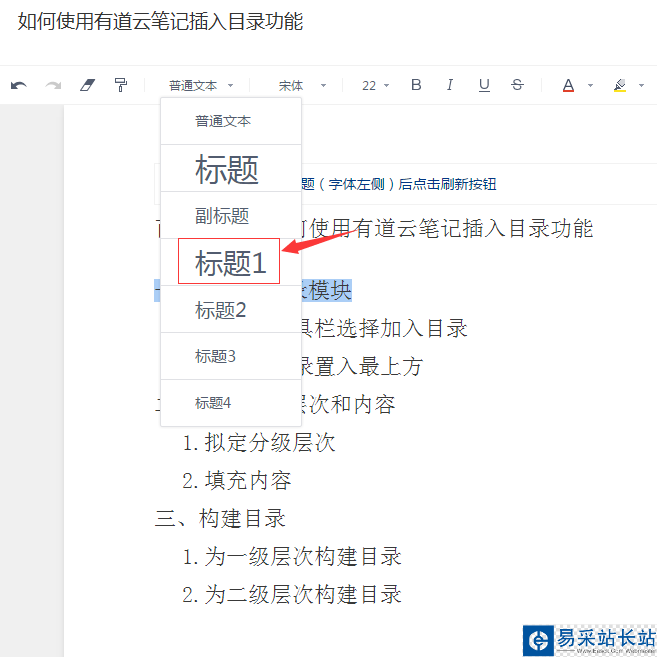Viewport: 657px width, 657px height.
Task: Click the blue hint text 后点击刷新按钮
Action: [447, 184]
